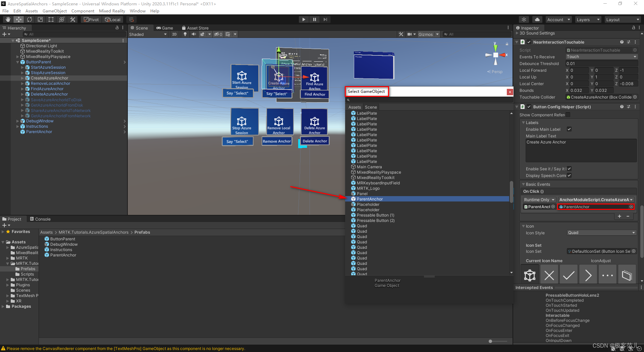
Task: Toggle the grid snapping icon in the toolbar
Action: (x=131, y=19)
